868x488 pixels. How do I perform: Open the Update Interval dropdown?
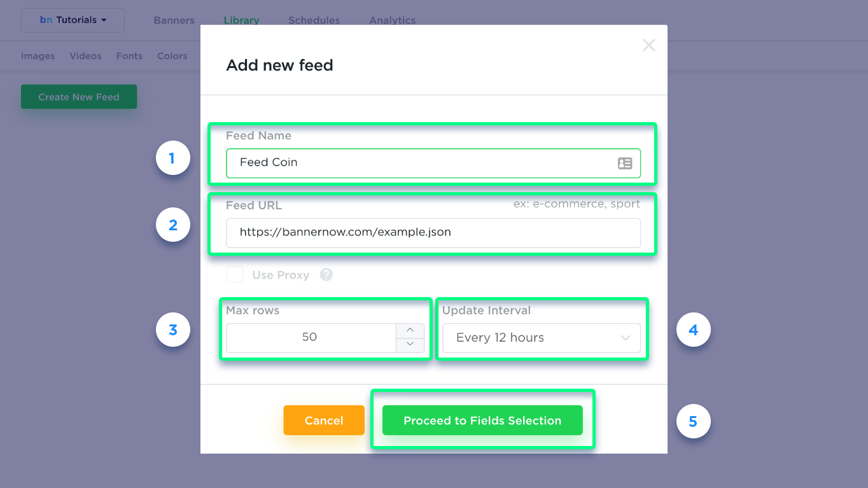[x=542, y=338]
